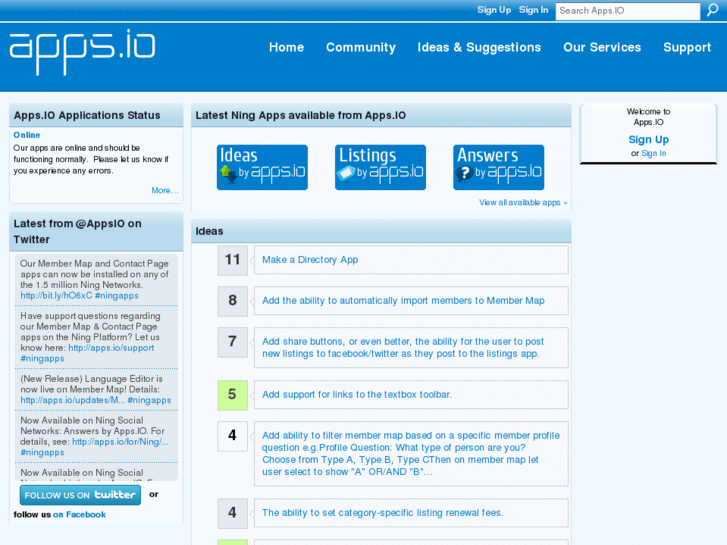Image resolution: width=727 pixels, height=545 pixels.
Task: Focus the Search Apps.IO field
Action: coord(628,11)
